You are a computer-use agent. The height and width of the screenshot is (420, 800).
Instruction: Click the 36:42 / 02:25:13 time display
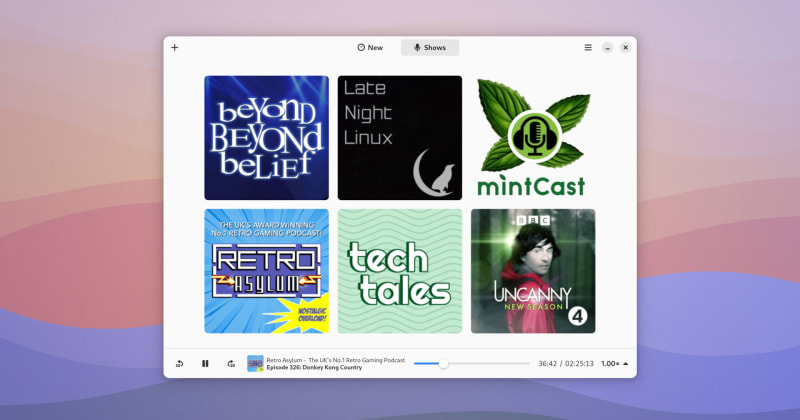(565, 364)
